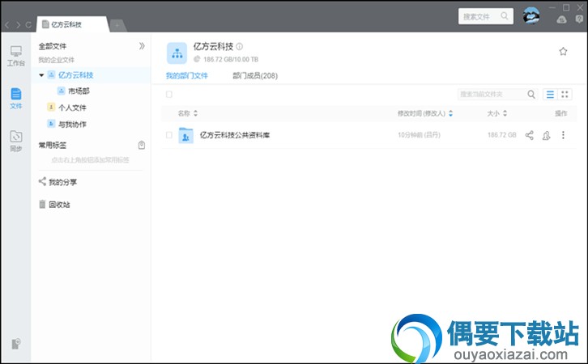Open more actions for 亿方云科技公共资料库
588x364 pixels.
coord(563,135)
